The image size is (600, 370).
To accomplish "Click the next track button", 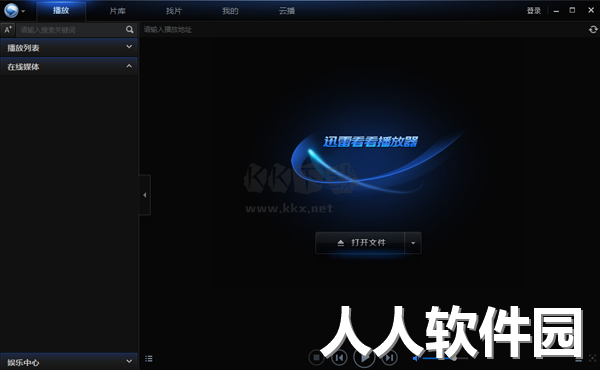I will [389, 358].
